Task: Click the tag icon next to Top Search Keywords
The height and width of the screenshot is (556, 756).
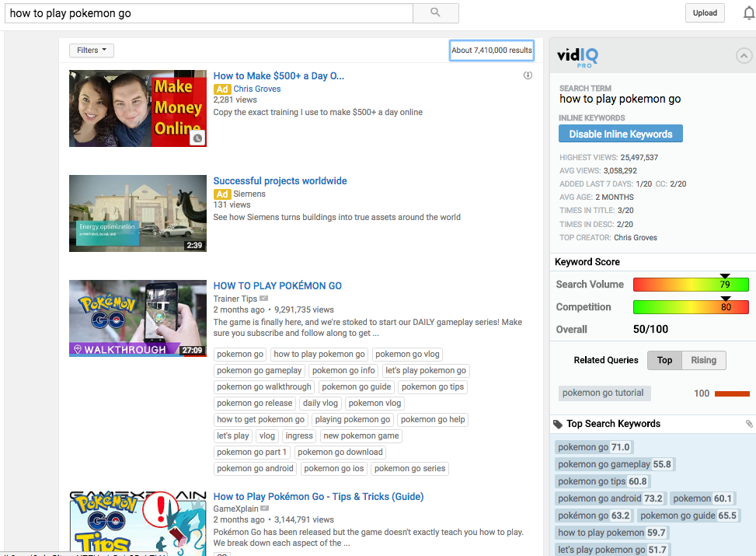Action: point(558,425)
